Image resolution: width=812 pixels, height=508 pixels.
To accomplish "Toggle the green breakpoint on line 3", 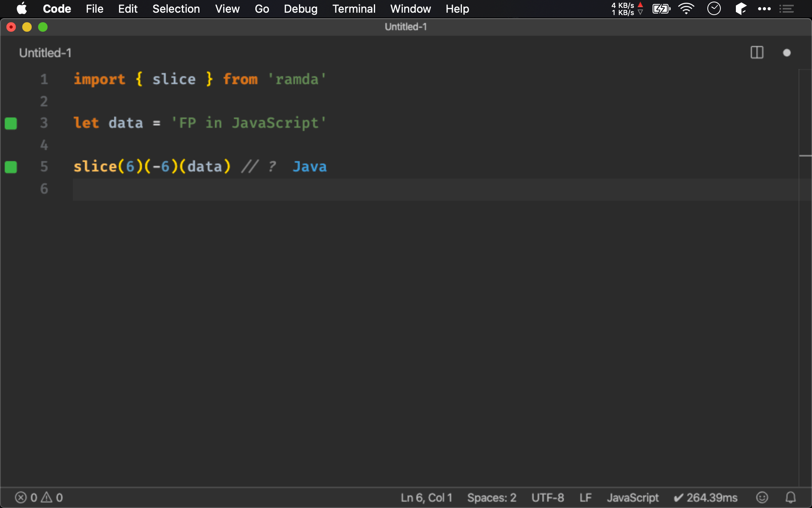I will coord(11,122).
